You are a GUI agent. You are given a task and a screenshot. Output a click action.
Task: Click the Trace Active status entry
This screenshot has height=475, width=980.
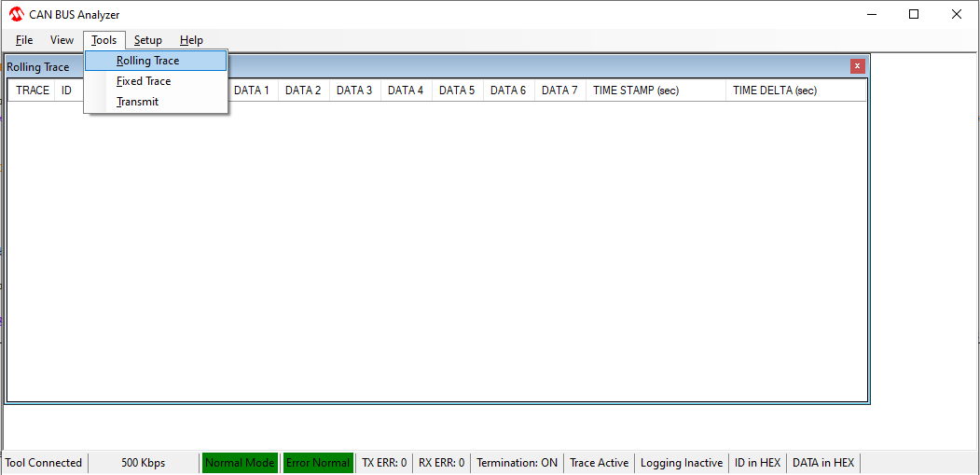(x=600, y=463)
